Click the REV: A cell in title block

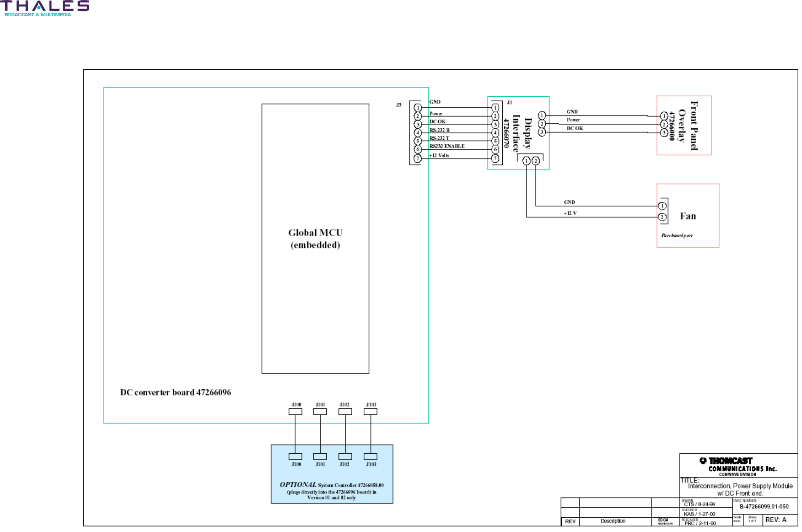[776, 520]
